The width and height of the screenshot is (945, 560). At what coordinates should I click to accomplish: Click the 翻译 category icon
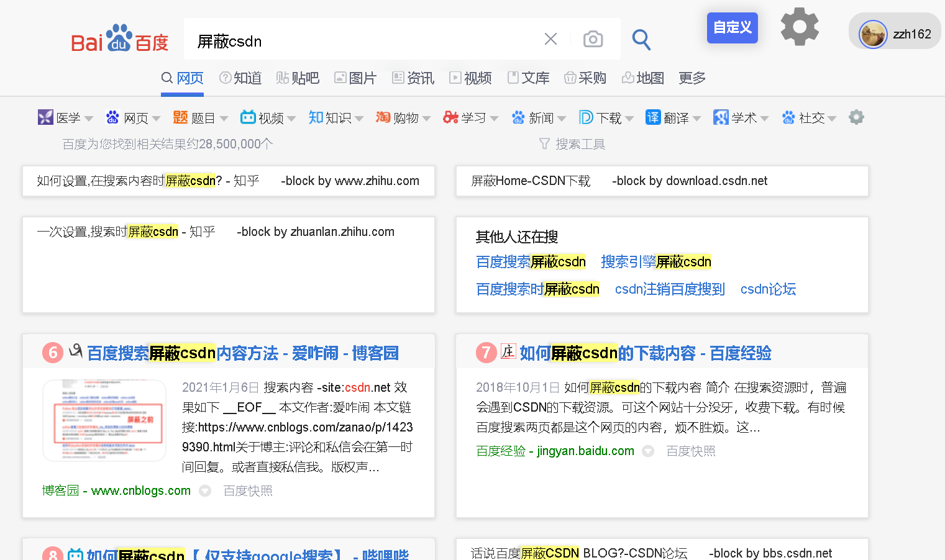[653, 117]
